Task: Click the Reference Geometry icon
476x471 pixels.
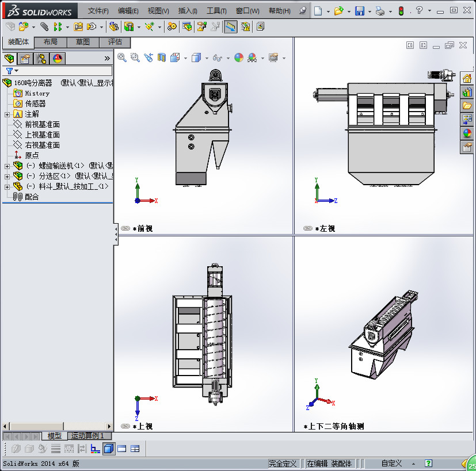Action: click(150, 26)
